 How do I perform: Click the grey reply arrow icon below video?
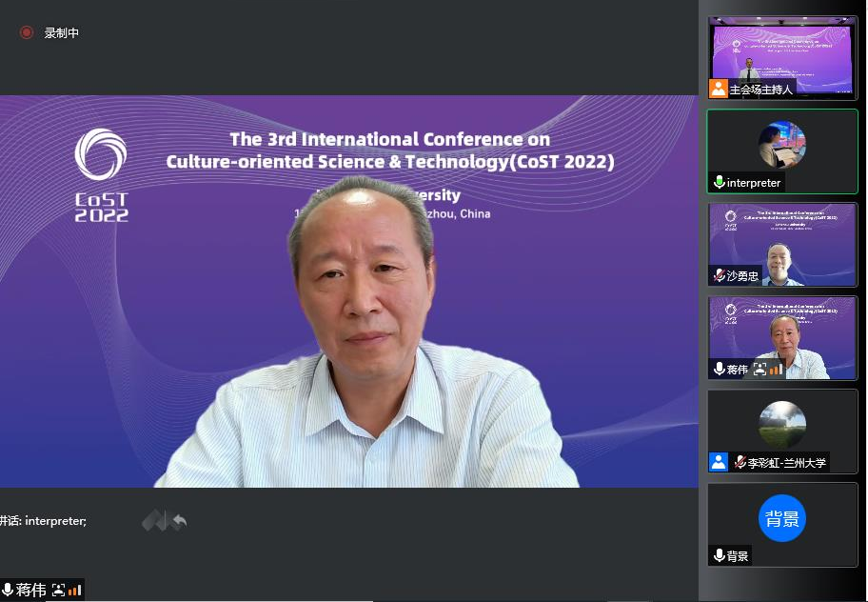coord(180,522)
